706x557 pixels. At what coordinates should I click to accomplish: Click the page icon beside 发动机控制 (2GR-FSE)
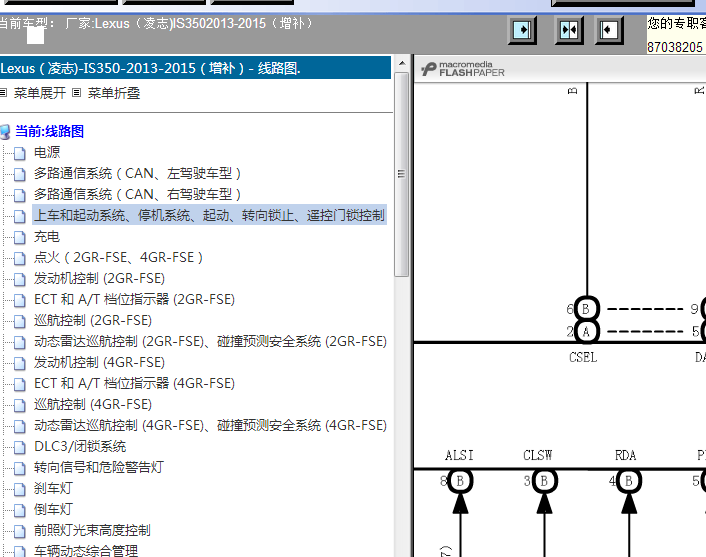tap(19, 279)
